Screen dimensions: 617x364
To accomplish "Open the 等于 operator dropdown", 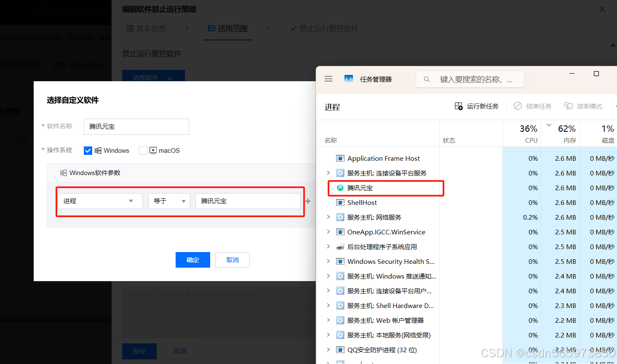I will (x=169, y=201).
